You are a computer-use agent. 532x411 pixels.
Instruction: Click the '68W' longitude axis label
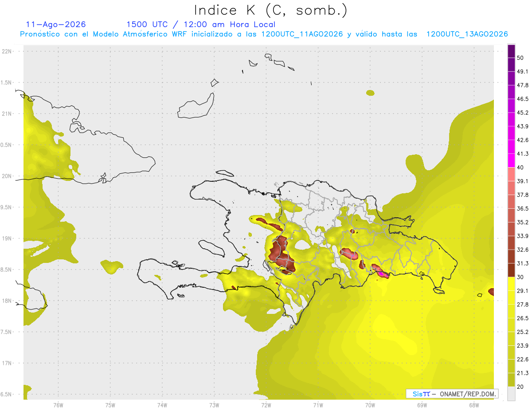[x=473, y=405]
